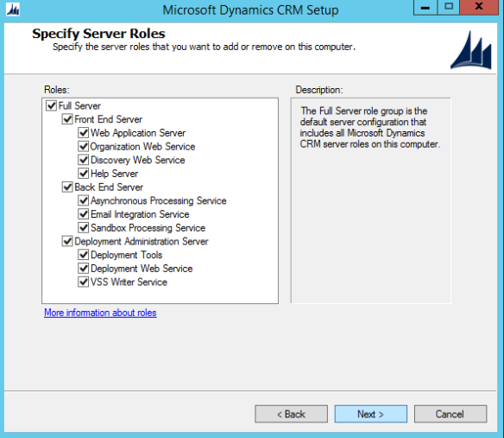Uncheck Discovery Web Service role

(83, 160)
